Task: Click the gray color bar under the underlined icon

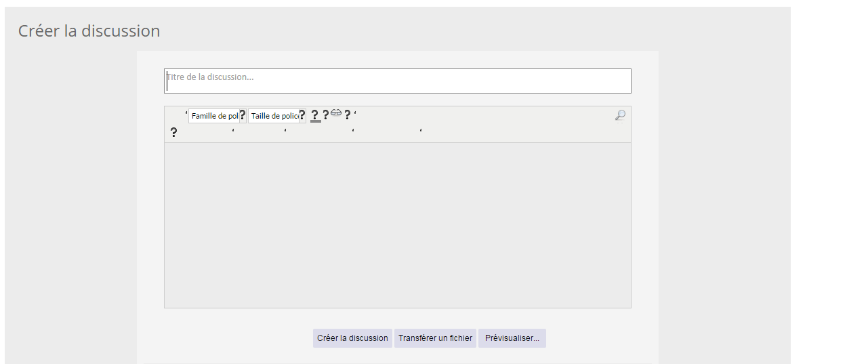Action: [x=316, y=121]
